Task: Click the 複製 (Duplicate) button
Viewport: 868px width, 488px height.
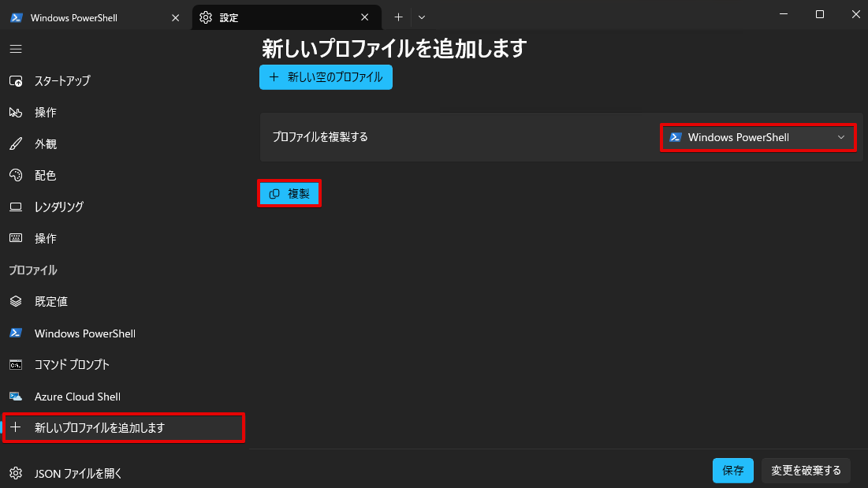Action: (x=289, y=192)
